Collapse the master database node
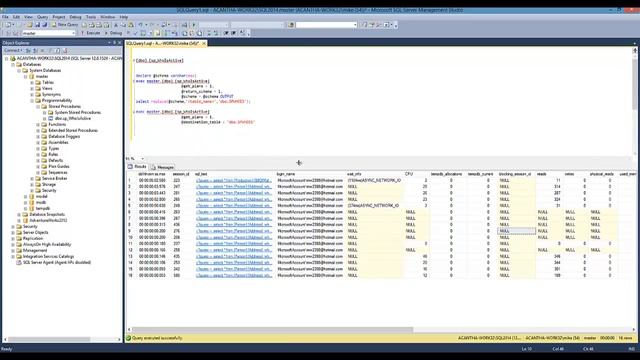The width and height of the screenshot is (640, 360). pos(25,76)
